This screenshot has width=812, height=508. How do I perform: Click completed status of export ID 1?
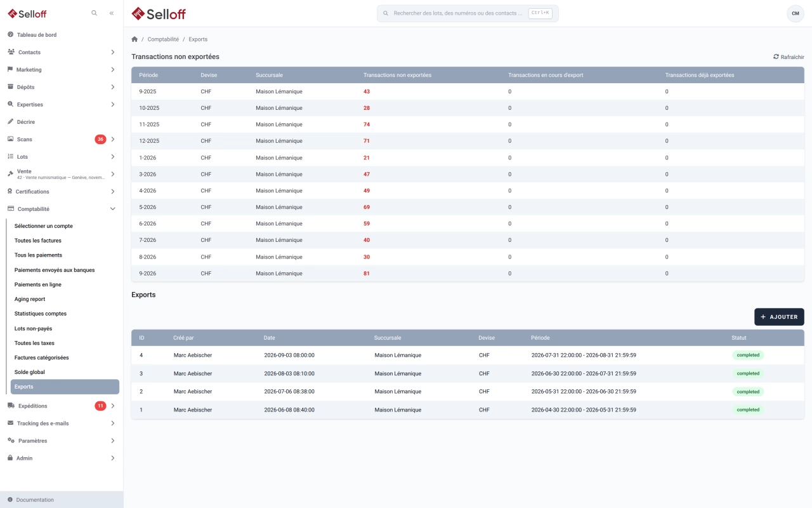[748, 410]
